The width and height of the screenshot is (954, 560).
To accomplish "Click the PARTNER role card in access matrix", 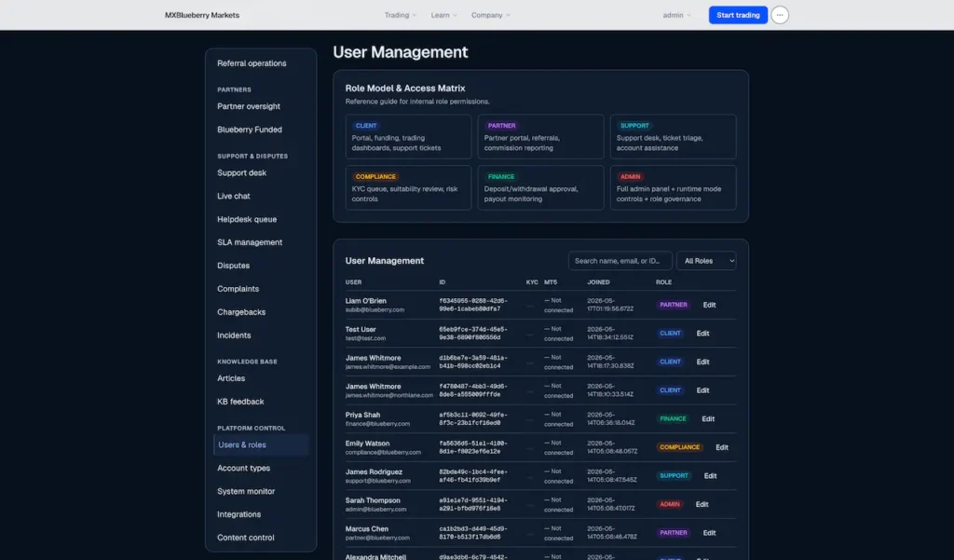I will click(x=540, y=137).
